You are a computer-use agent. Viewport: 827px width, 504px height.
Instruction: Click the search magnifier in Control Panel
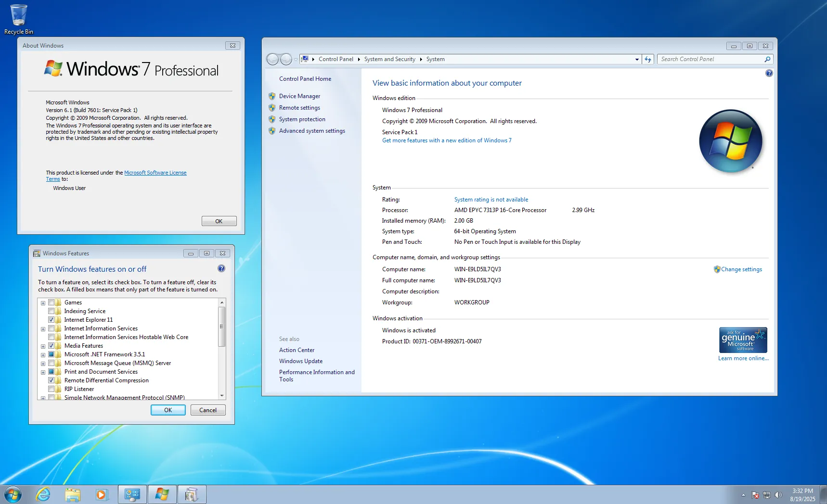[767, 59]
